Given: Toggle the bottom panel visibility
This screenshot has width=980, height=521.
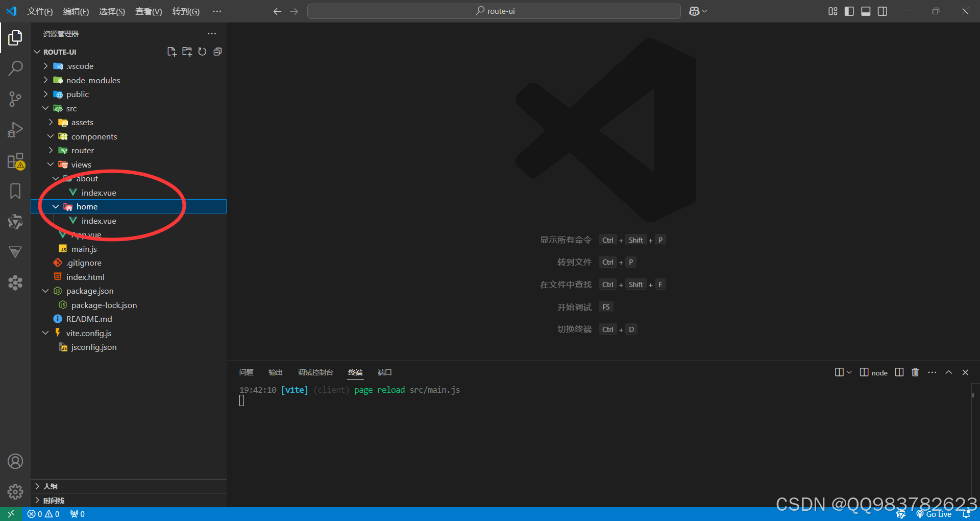Looking at the screenshot, I should click(866, 11).
